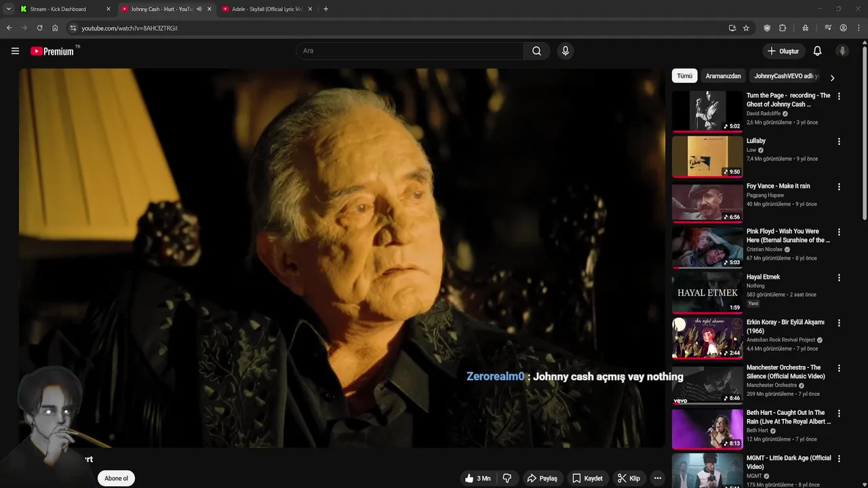This screenshot has height=488, width=868.
Task: Open options for Erkin Koray video
Action: 839,323
